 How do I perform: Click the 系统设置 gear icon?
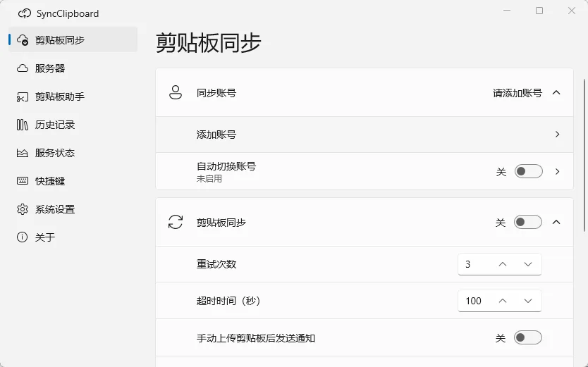pos(23,209)
